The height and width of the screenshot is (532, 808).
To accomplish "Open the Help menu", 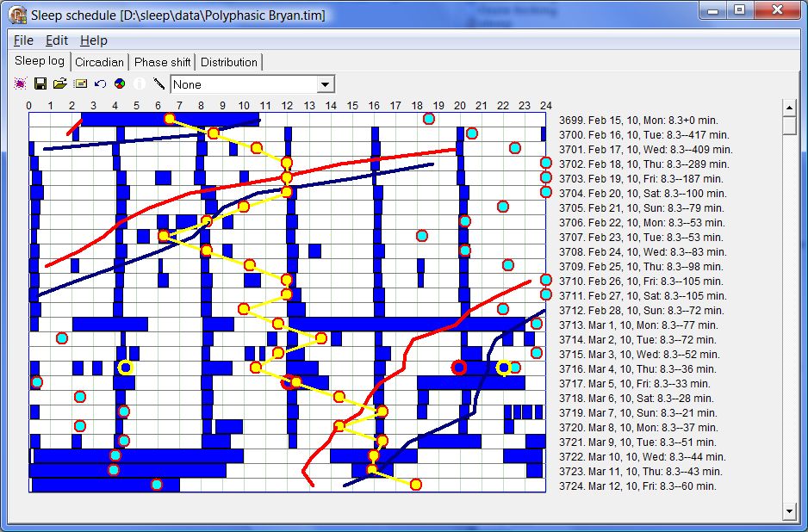I will pos(94,40).
